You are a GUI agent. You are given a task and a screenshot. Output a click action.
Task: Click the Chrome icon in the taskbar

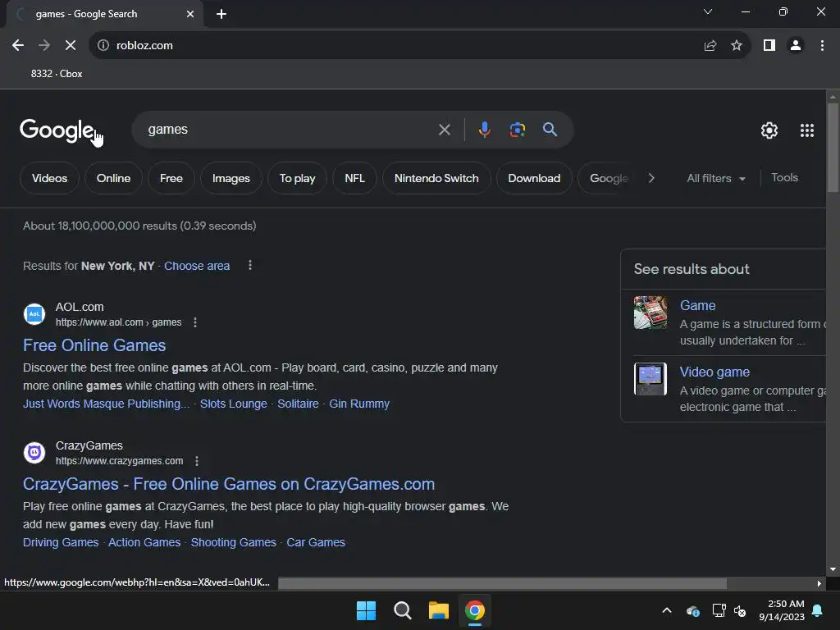(x=475, y=610)
